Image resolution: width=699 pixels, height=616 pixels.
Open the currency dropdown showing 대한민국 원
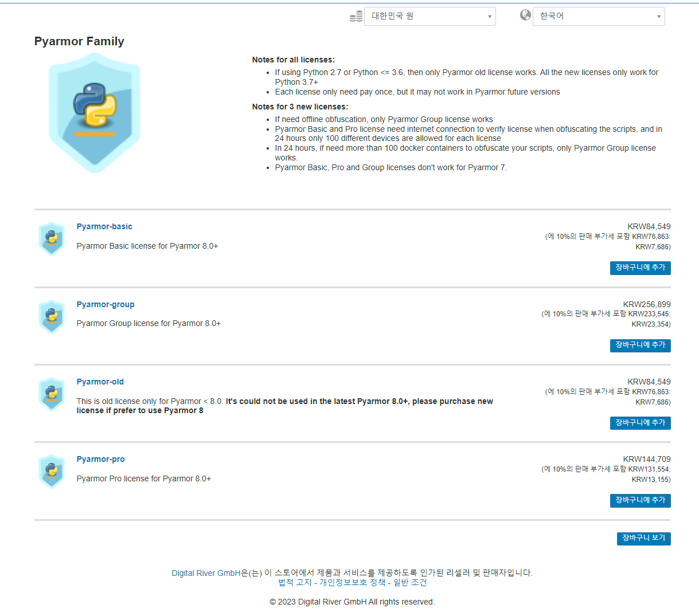coord(429,16)
